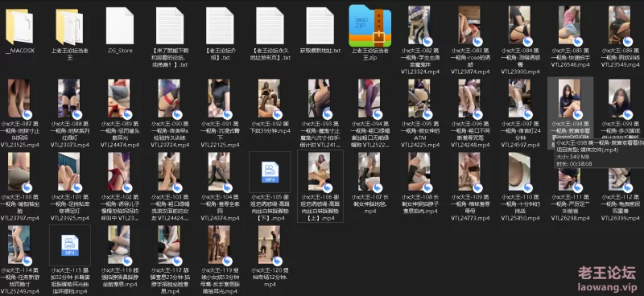Select video file 小xc大王-092
The height and width of the screenshot is (296, 644).
tap(270, 99)
